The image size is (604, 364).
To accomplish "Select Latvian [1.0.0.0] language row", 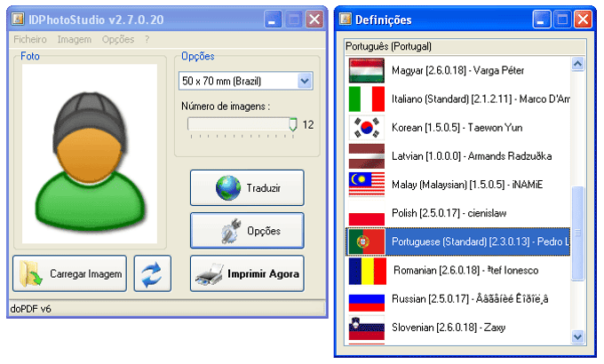I will (457, 156).
